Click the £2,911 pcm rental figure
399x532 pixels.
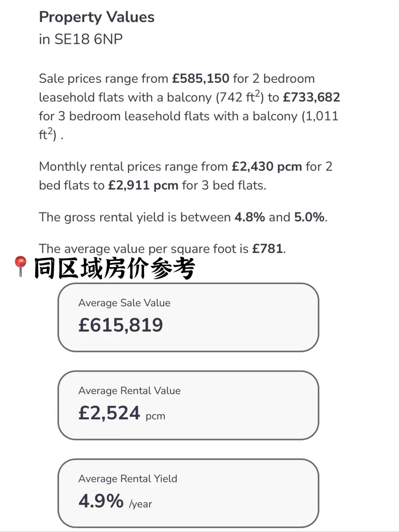click(x=143, y=185)
